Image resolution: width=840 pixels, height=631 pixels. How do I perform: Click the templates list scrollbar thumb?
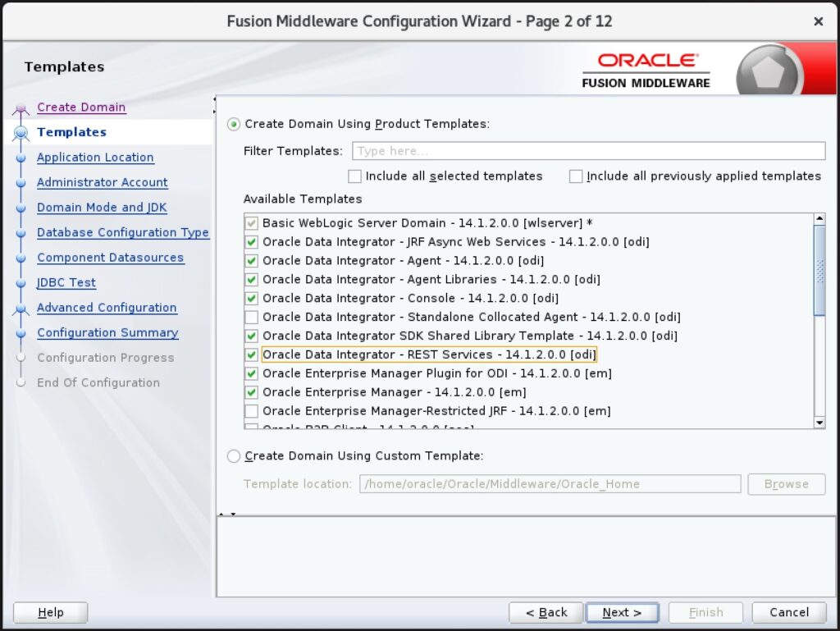click(819, 271)
